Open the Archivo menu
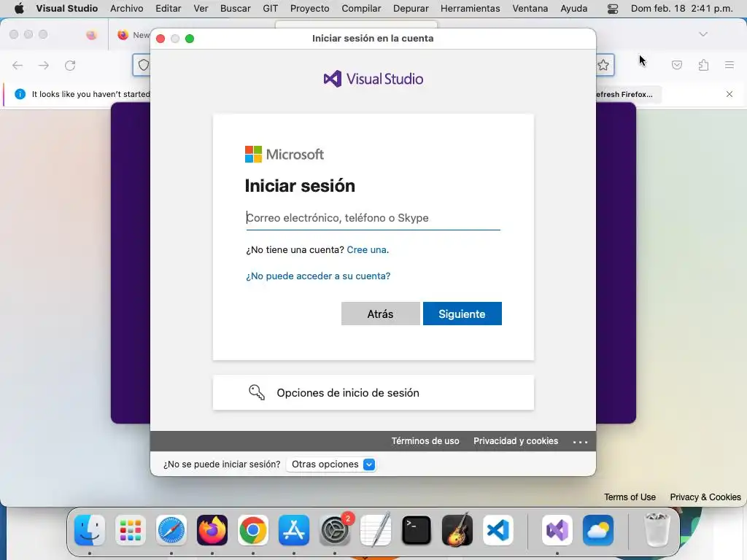This screenshot has height=560, width=747. pos(127,8)
